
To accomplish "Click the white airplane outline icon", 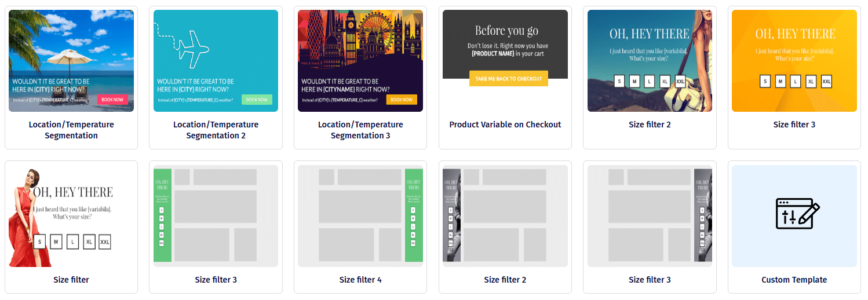I will tap(194, 45).
